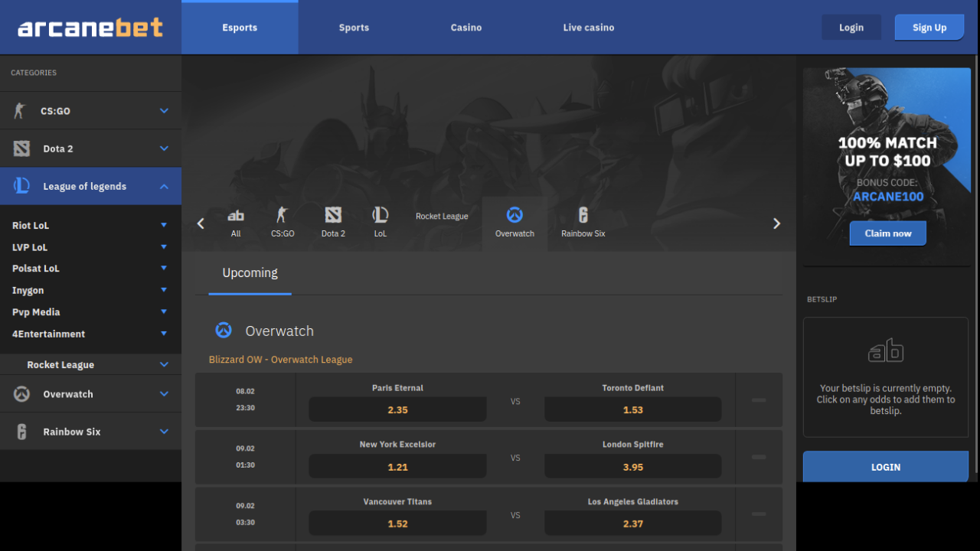The image size is (980, 551).
Task: Expand the 4Entertainment submenu
Action: 164,334
